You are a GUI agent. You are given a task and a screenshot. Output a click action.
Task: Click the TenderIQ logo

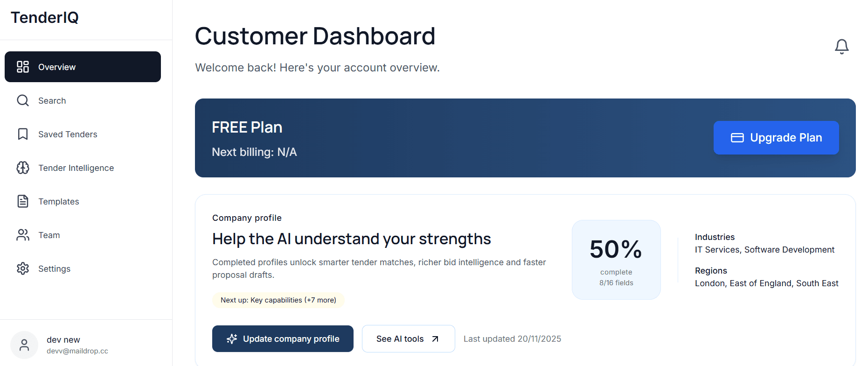coord(44,17)
